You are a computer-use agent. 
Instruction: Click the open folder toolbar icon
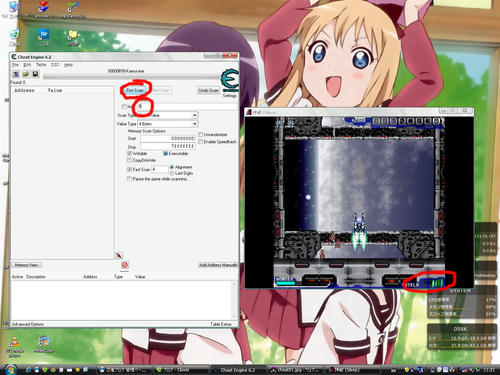(x=26, y=74)
